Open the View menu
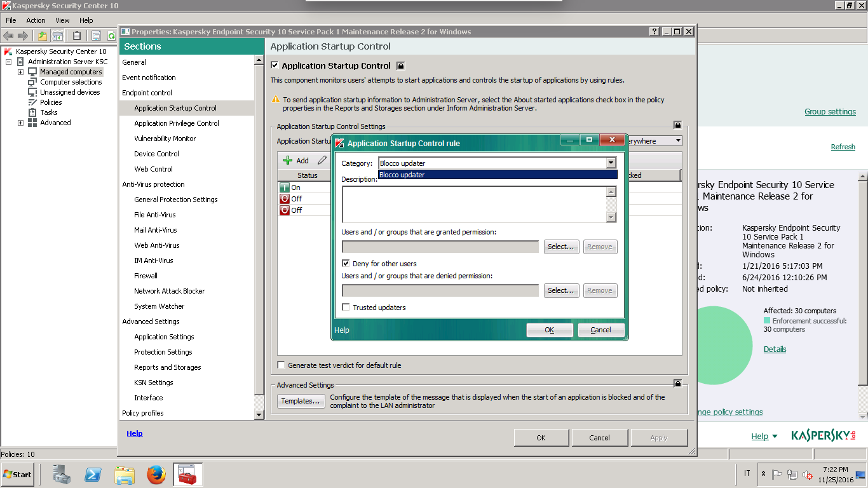This screenshot has width=868, height=488. (x=62, y=20)
